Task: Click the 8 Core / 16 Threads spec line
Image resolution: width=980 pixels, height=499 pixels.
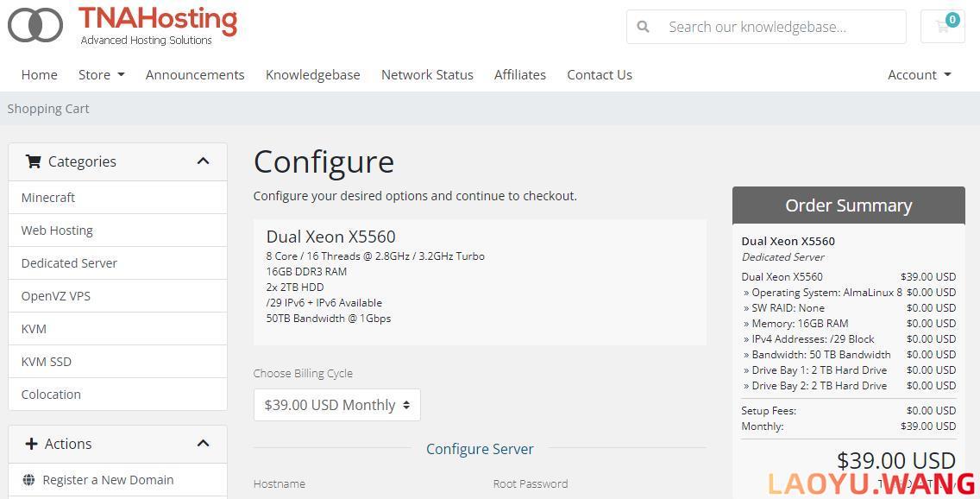Action: click(375, 256)
